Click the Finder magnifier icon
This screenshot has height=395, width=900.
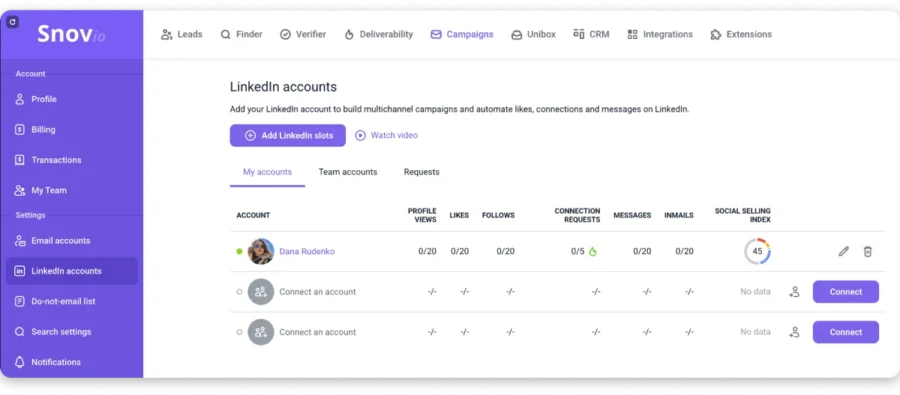[226, 34]
